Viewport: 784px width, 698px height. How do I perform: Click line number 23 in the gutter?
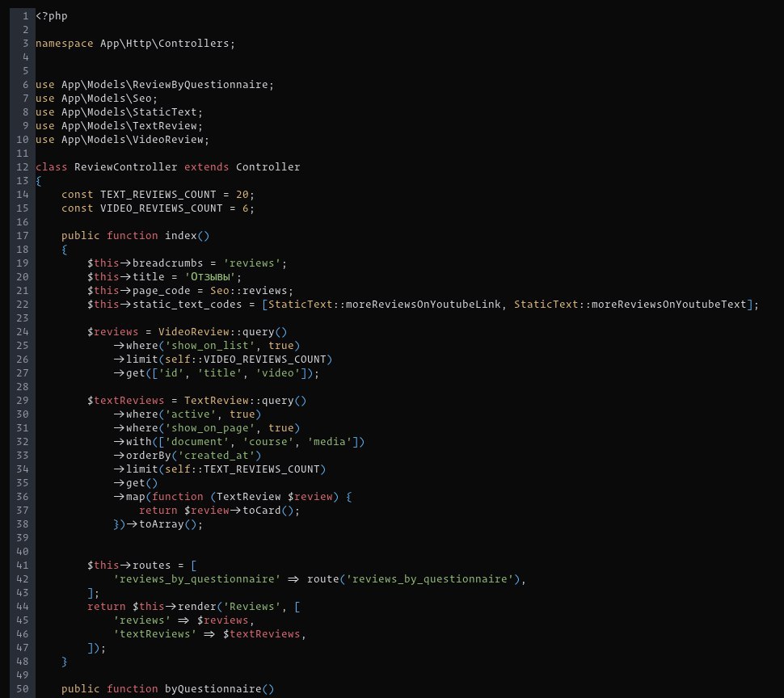tap(23, 318)
